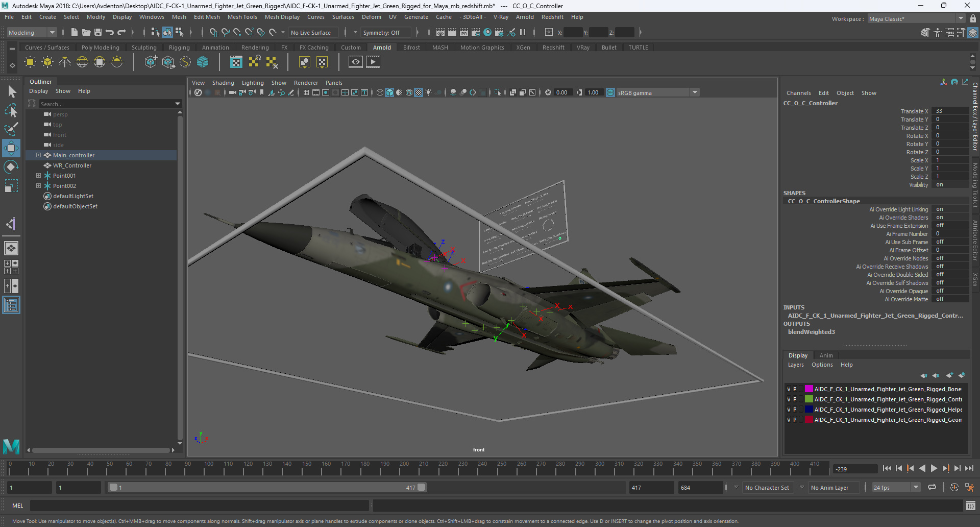The width and height of the screenshot is (980, 527).
Task: Select the Move tool in the left toolbox
Action: tap(11, 148)
